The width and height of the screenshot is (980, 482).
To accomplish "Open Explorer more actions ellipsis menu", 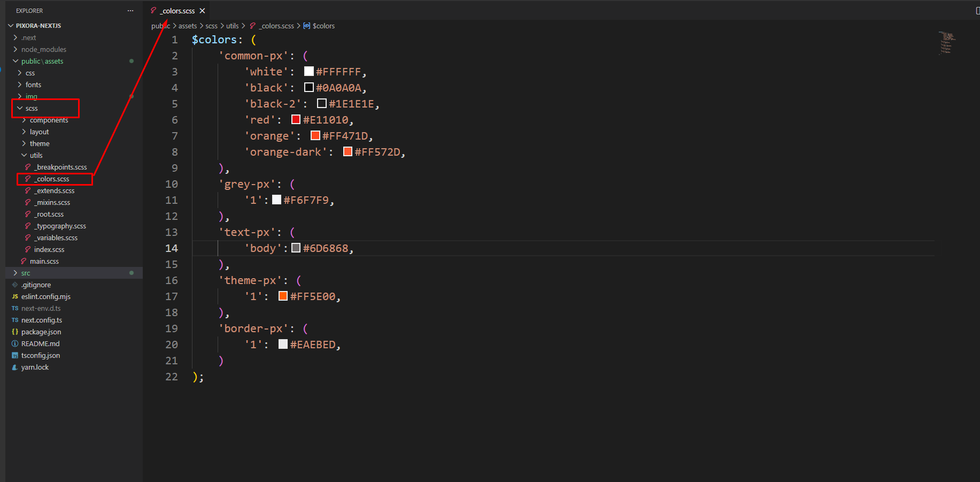I will click(130, 11).
